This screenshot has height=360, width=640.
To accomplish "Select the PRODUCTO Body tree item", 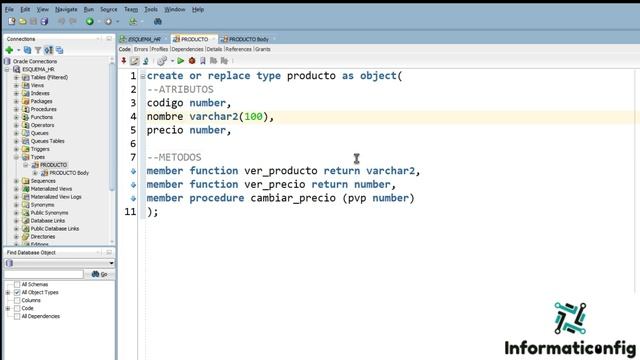I will 69,173.
